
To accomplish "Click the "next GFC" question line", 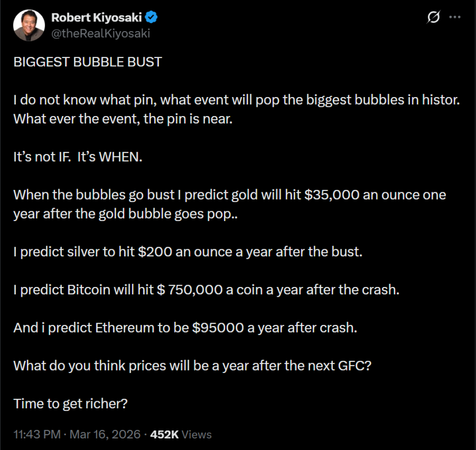I will [192, 365].
